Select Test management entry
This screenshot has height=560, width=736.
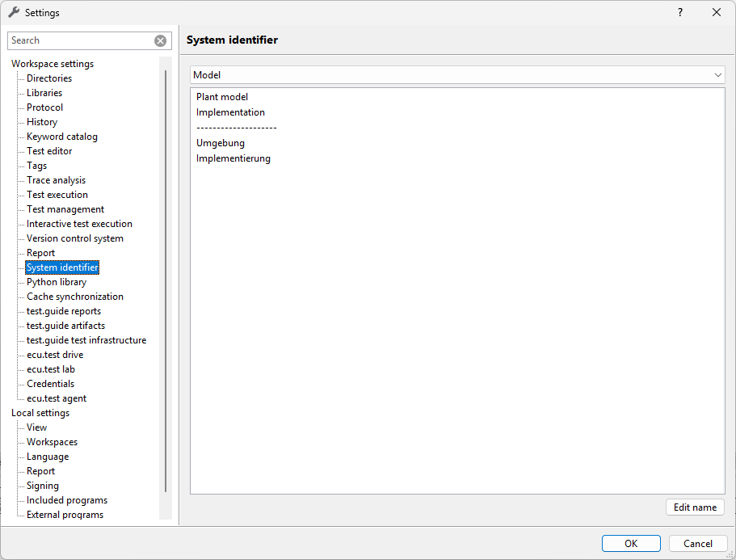click(65, 209)
